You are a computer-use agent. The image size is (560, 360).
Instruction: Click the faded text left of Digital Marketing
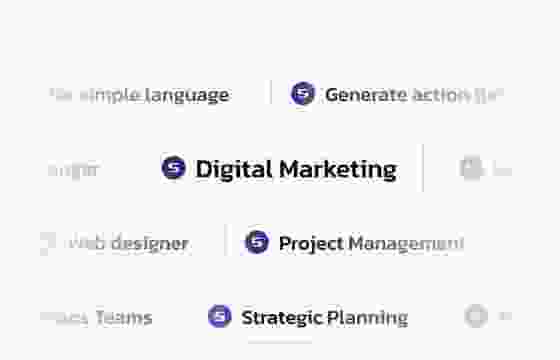click(x=74, y=170)
